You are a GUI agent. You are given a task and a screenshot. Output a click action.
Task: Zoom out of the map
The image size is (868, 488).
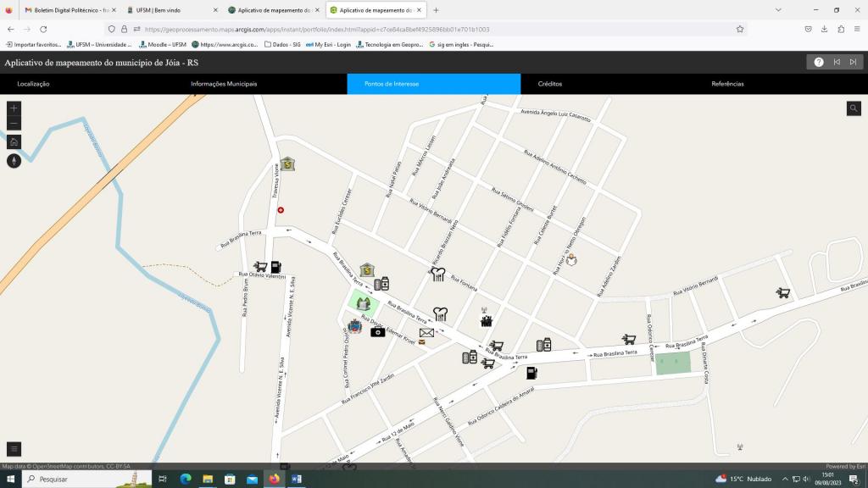[14, 124]
